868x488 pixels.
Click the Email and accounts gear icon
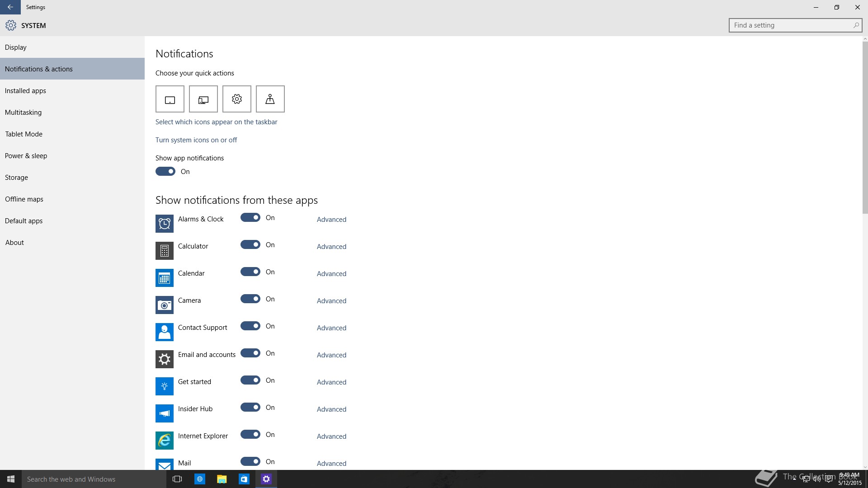coord(165,359)
